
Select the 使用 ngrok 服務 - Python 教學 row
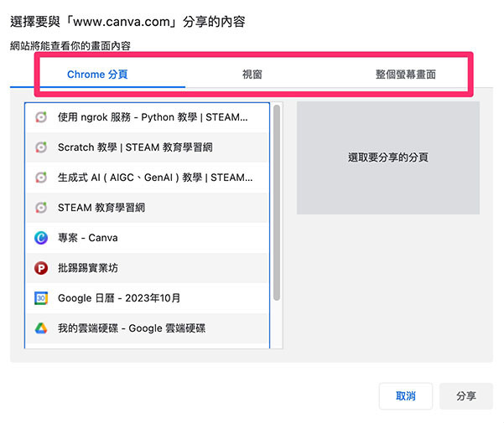pos(148,117)
